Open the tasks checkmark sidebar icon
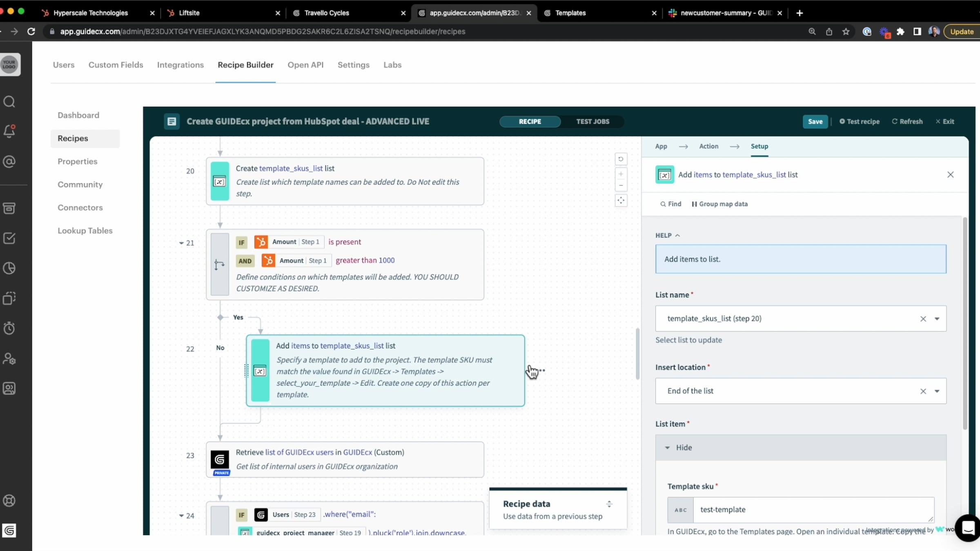 pos(9,238)
